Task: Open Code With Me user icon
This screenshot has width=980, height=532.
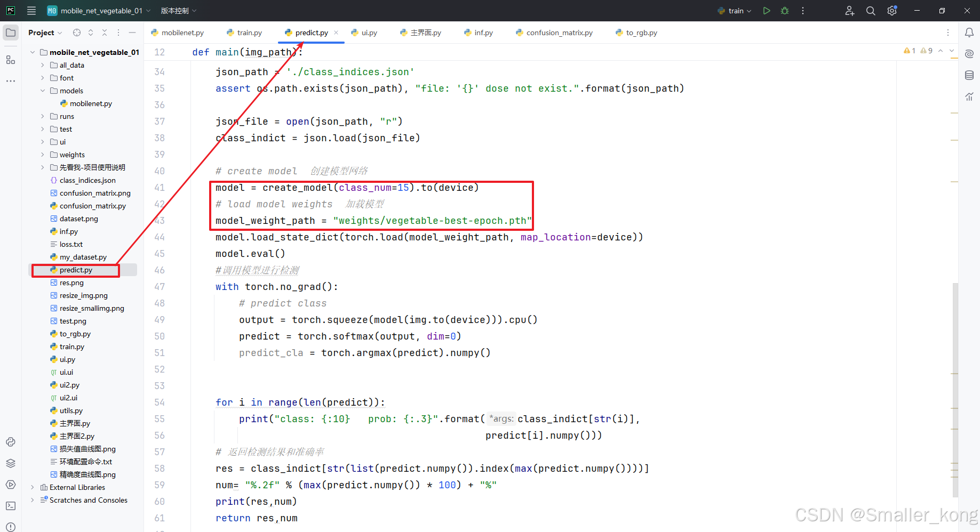Action: click(850, 11)
